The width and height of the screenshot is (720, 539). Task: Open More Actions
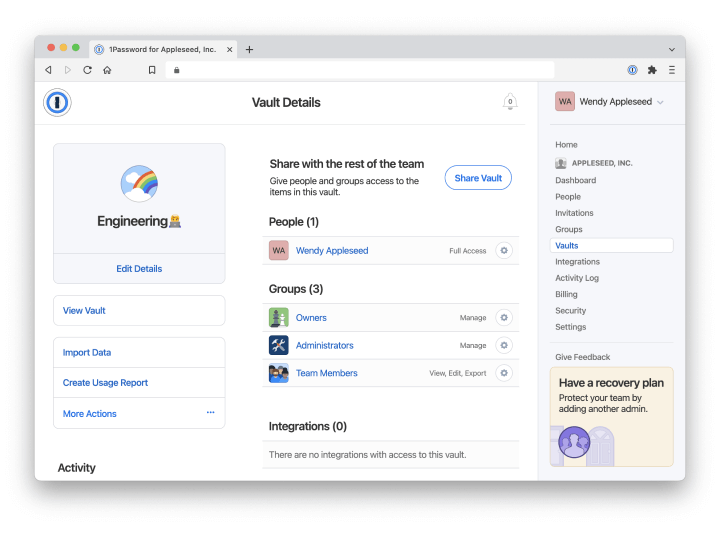tap(139, 414)
